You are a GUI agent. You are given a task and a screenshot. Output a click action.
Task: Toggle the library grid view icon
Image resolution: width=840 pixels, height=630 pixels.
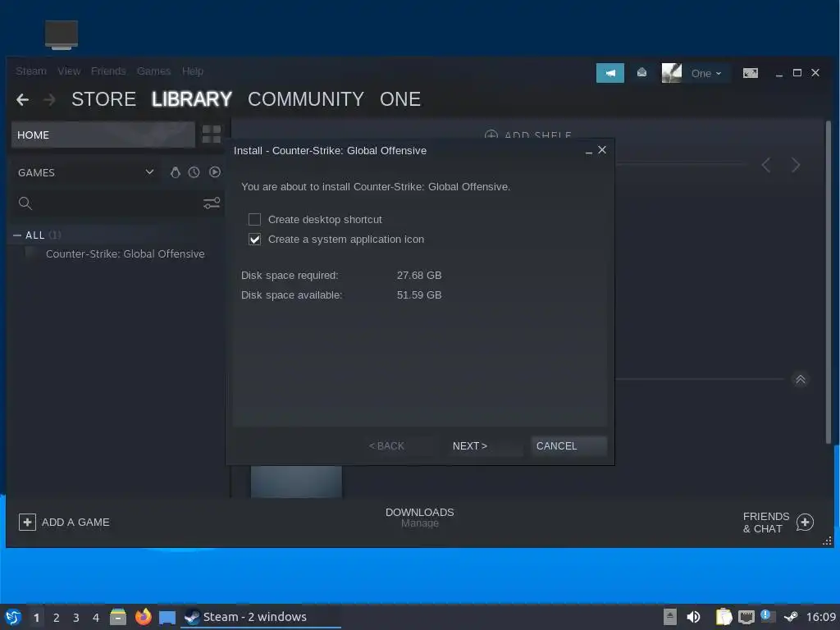(x=212, y=135)
